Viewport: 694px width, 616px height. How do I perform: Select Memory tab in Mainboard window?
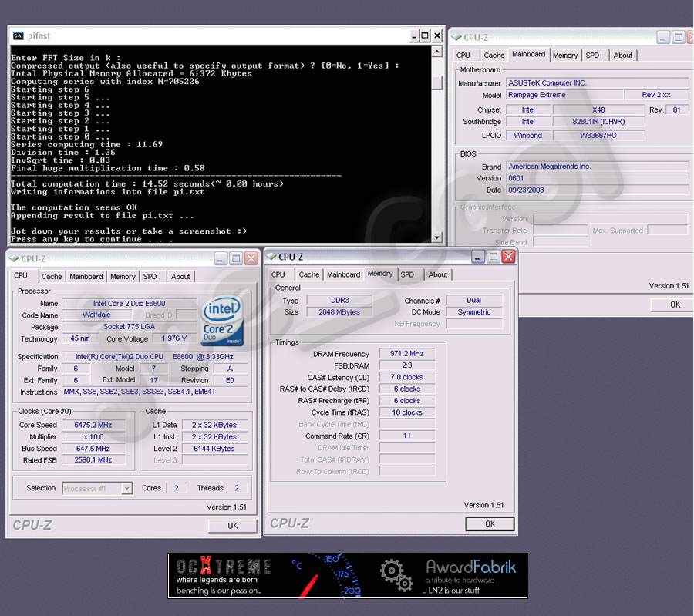pos(565,56)
